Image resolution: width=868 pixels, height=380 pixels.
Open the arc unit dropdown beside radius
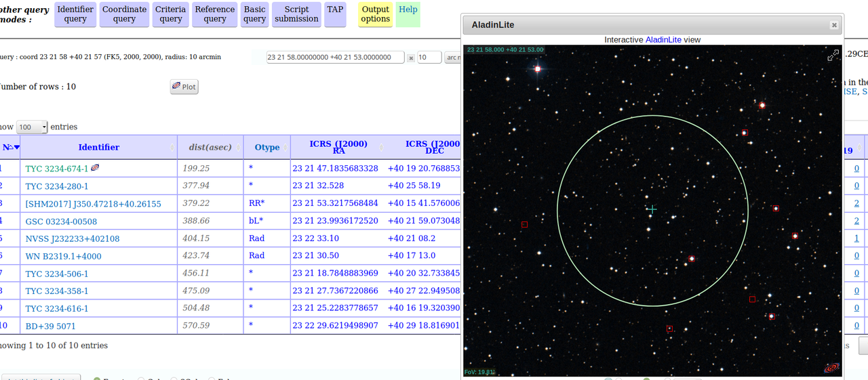click(453, 58)
